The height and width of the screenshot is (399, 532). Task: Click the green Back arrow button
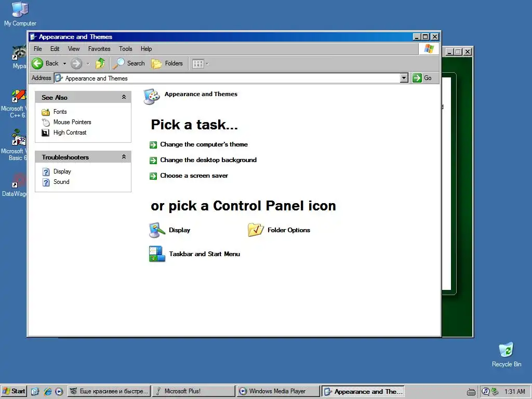(37, 63)
